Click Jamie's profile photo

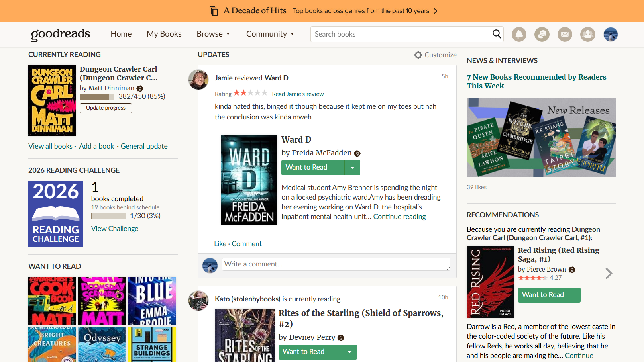pos(198,80)
